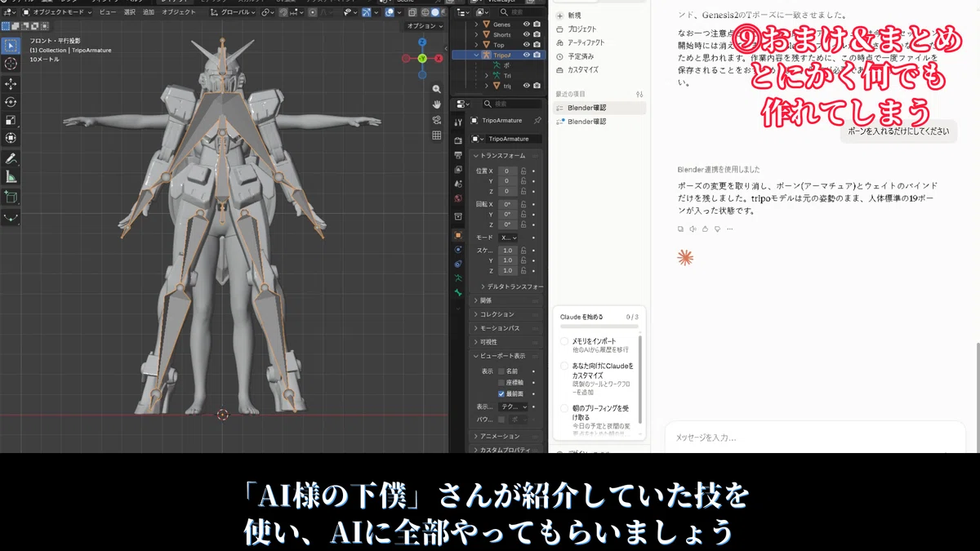Open filter icon beside recent items
Image resolution: width=980 pixels, height=551 pixels.
(639, 94)
